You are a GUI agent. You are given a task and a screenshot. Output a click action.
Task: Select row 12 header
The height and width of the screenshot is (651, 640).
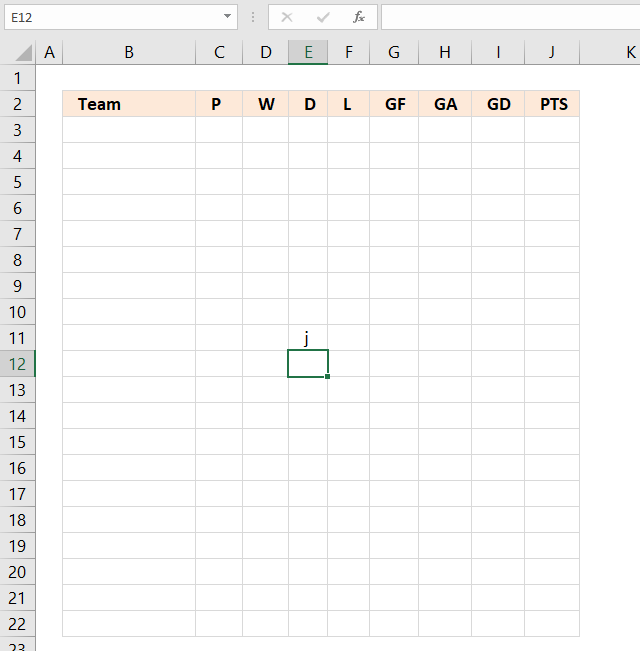17,364
